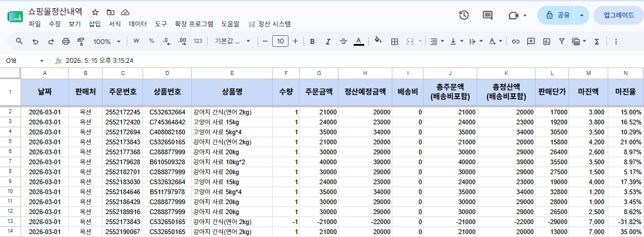The image size is (644, 237).
Task: Open the table views dropdown
Action: [579, 41]
